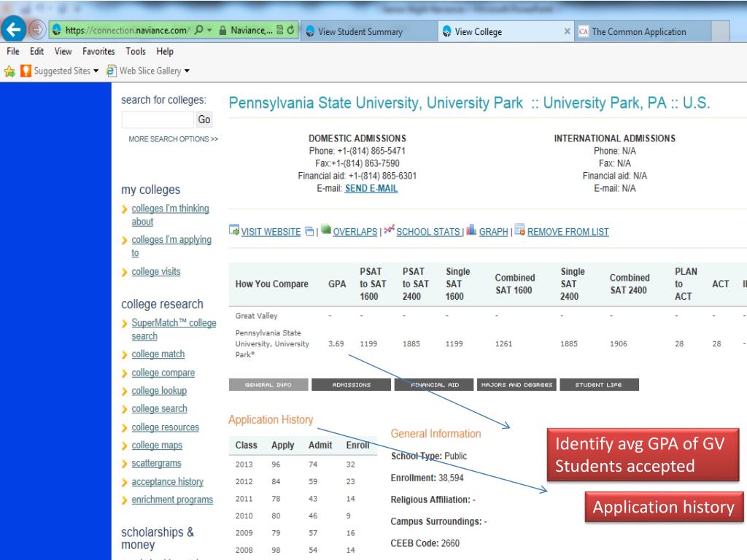Open the File menu
747x560 pixels.
pos(13,52)
